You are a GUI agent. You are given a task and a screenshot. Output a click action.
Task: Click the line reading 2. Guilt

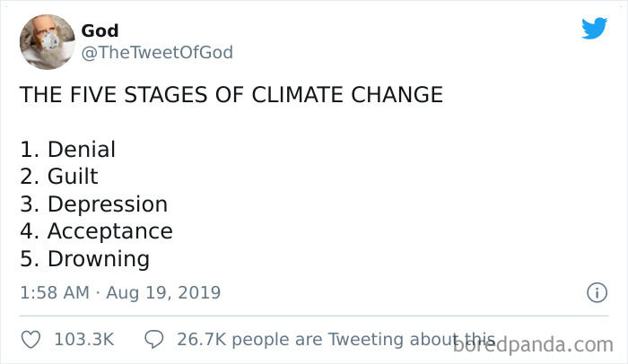pyautogui.click(x=59, y=177)
